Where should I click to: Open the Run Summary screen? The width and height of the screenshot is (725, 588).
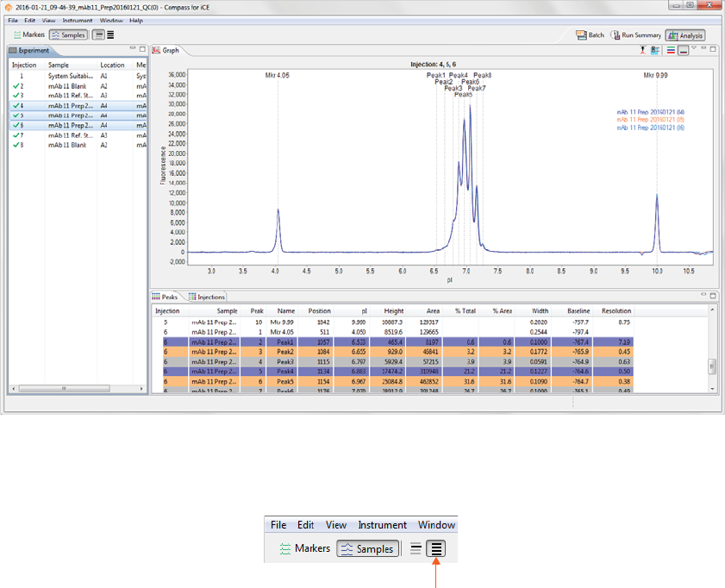[635, 35]
